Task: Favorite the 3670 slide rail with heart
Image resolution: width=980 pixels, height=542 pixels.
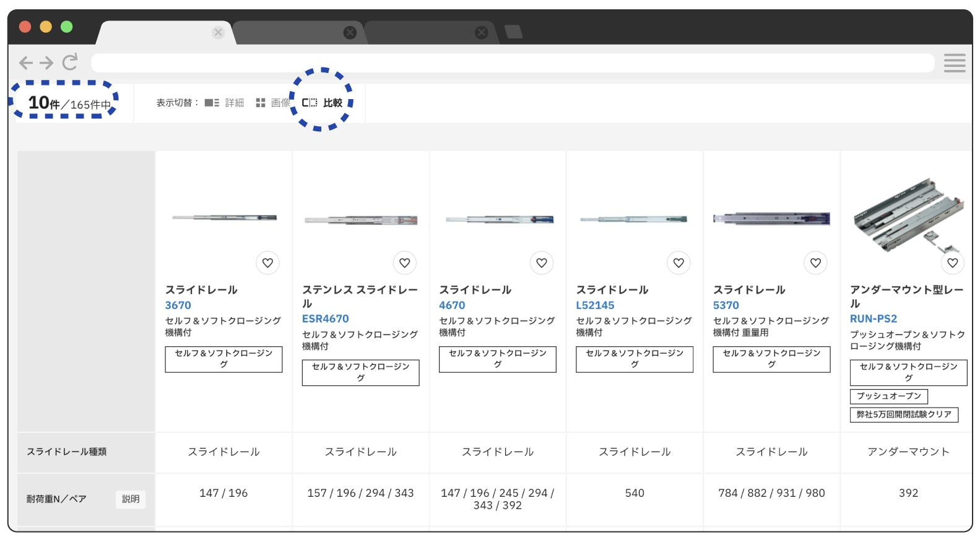Action: pos(267,263)
